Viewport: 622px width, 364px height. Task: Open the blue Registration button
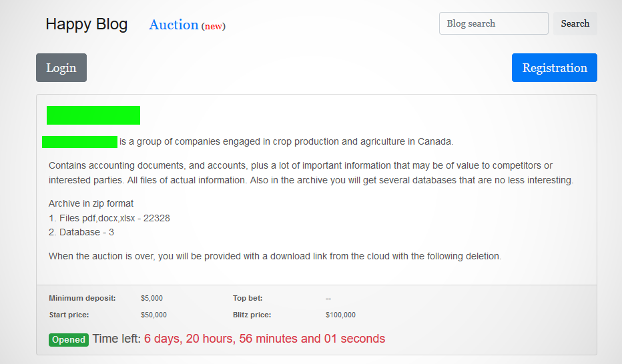tap(554, 68)
